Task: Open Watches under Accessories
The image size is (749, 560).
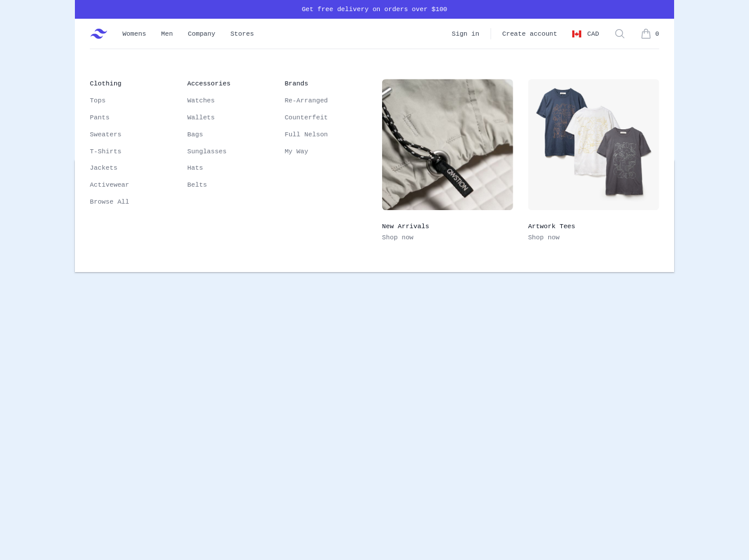Action: point(201,101)
